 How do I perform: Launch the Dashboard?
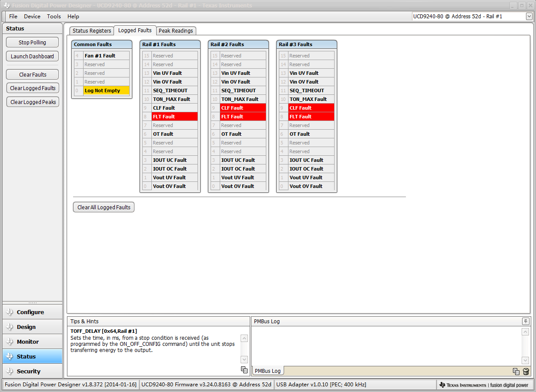click(32, 57)
